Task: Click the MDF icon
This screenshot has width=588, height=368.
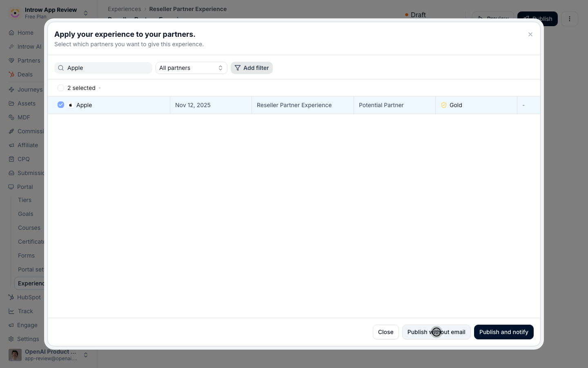Action: (11, 117)
